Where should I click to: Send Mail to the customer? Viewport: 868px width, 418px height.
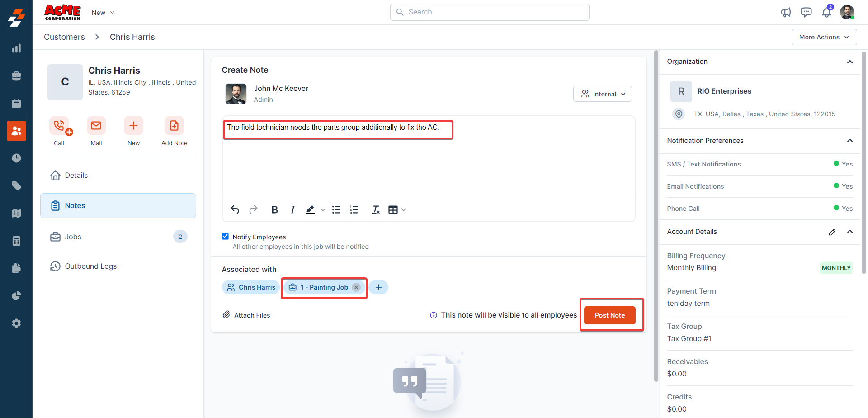pyautogui.click(x=96, y=126)
